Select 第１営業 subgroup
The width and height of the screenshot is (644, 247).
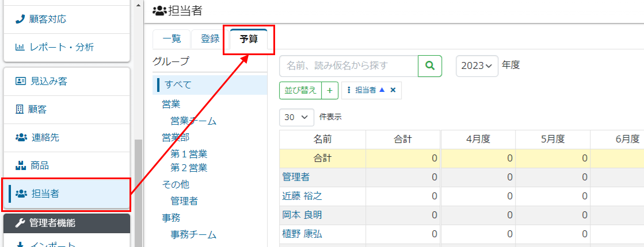189,155
